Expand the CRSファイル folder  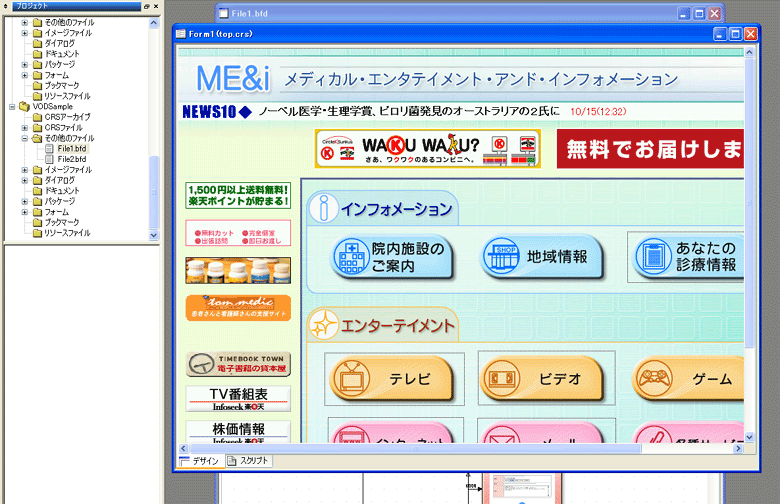[x=24, y=128]
